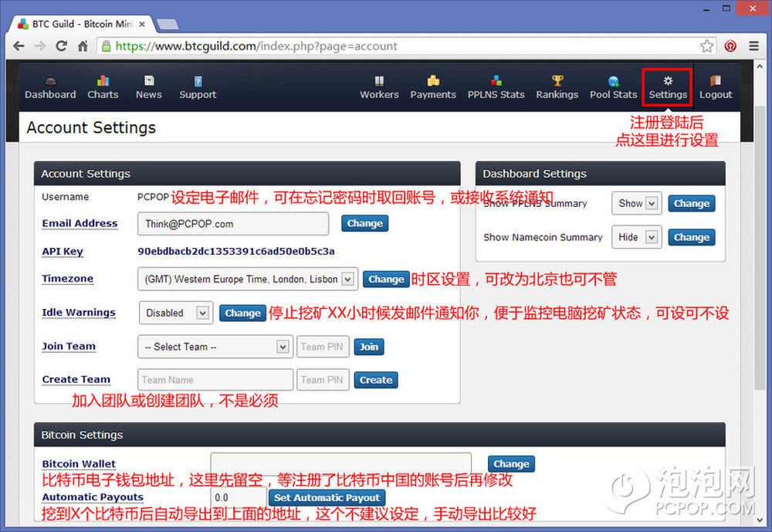Image resolution: width=772 pixels, height=532 pixels.
Task: Open Show PPLNS Summary dropdown
Action: click(x=637, y=203)
